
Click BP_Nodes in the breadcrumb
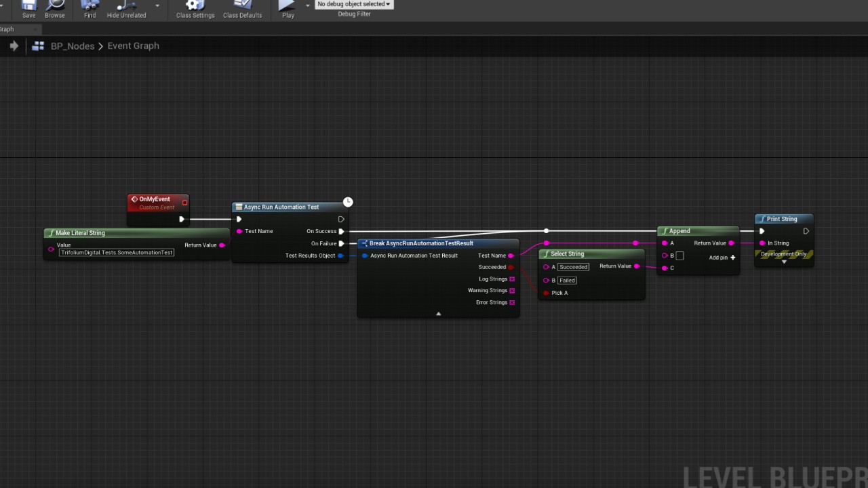[73, 46]
